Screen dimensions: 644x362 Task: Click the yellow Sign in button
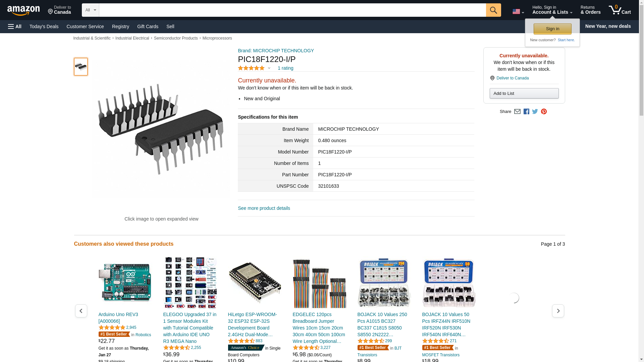(x=552, y=29)
